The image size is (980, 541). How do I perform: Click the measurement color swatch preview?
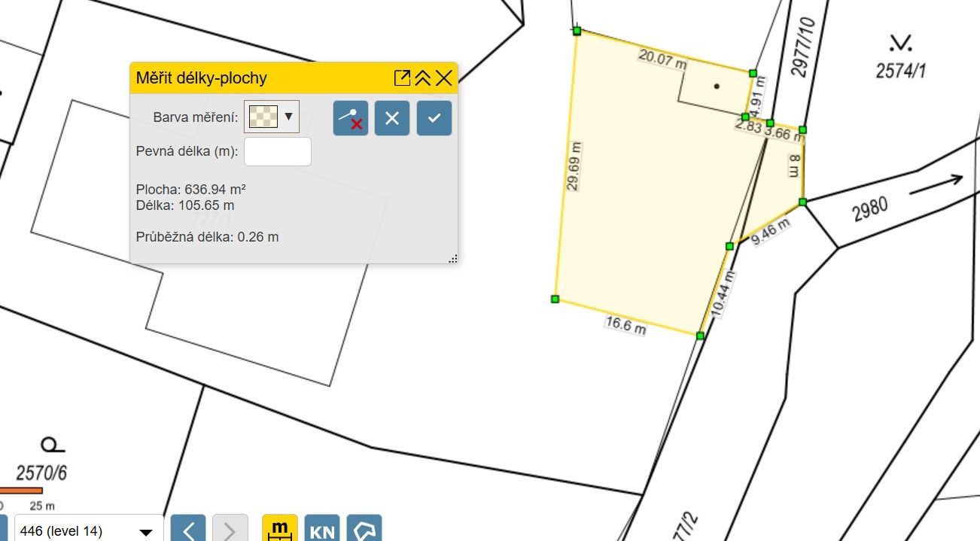263,117
